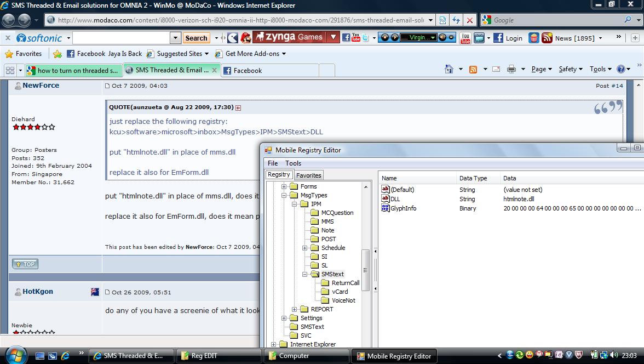Click the Stop loading icon
The height and width of the screenshot is (364, 644).
(x=469, y=20)
